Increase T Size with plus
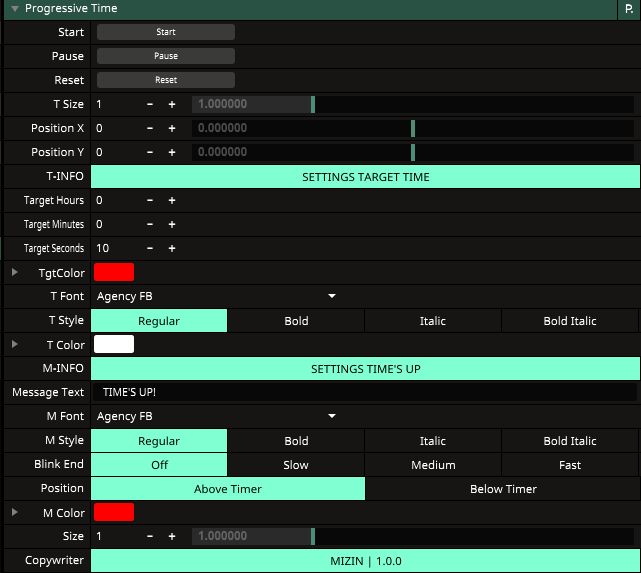Viewport: 641px width, 573px height. point(172,104)
